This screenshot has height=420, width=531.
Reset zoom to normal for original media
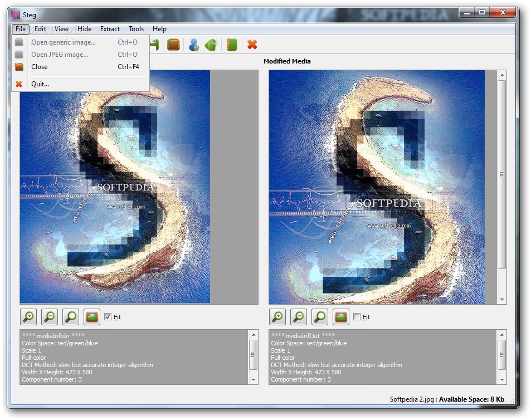click(x=71, y=317)
